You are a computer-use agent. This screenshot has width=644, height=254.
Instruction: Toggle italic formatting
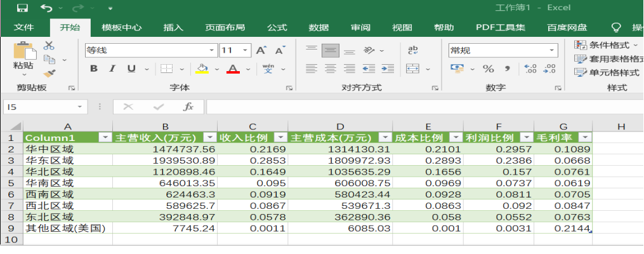(112, 69)
